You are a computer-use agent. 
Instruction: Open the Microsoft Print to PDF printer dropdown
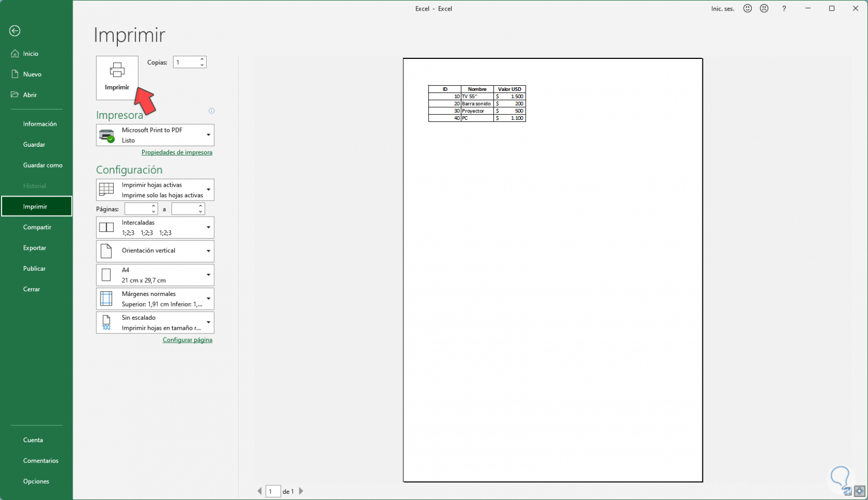pos(155,135)
